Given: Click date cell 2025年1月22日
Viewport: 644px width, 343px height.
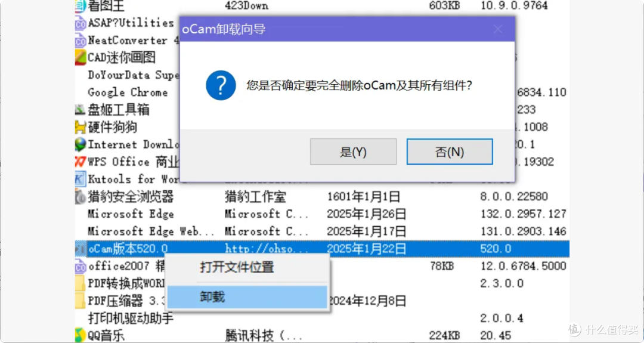Looking at the screenshot, I should 366,249.
